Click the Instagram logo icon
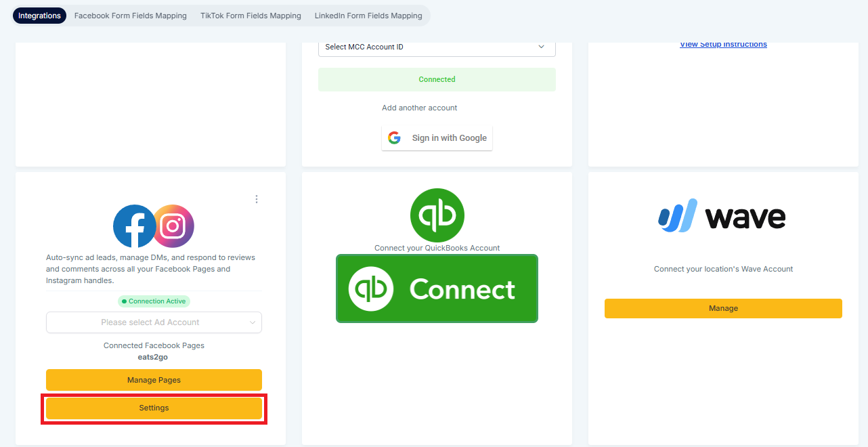This screenshot has width=868, height=447. (x=174, y=226)
